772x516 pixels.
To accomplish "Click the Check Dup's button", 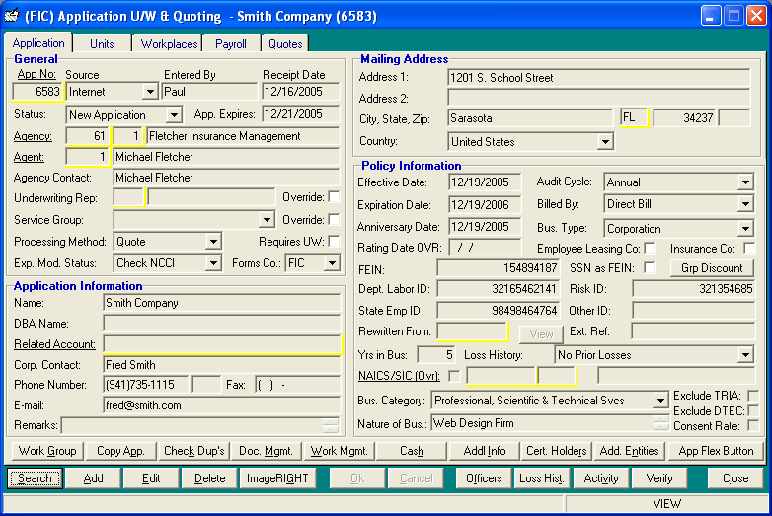I will click(194, 451).
